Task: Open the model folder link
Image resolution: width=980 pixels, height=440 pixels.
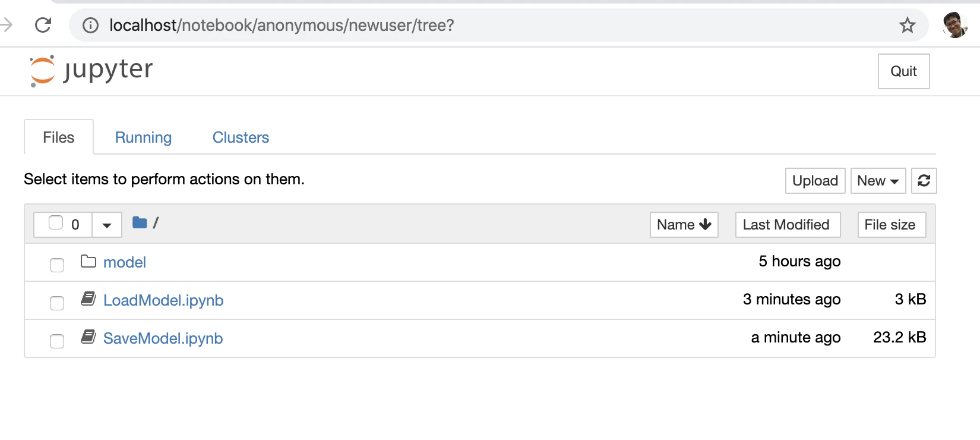Action: [125, 262]
